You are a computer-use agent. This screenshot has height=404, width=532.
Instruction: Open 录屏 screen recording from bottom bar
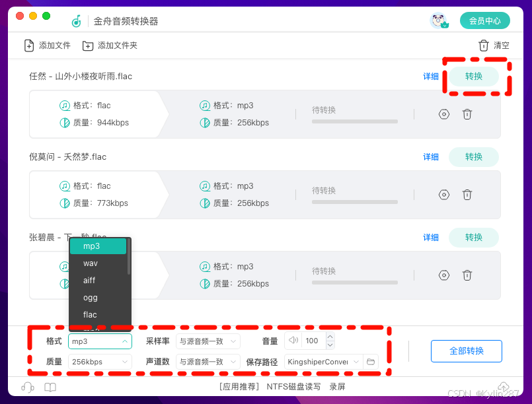[x=337, y=387]
